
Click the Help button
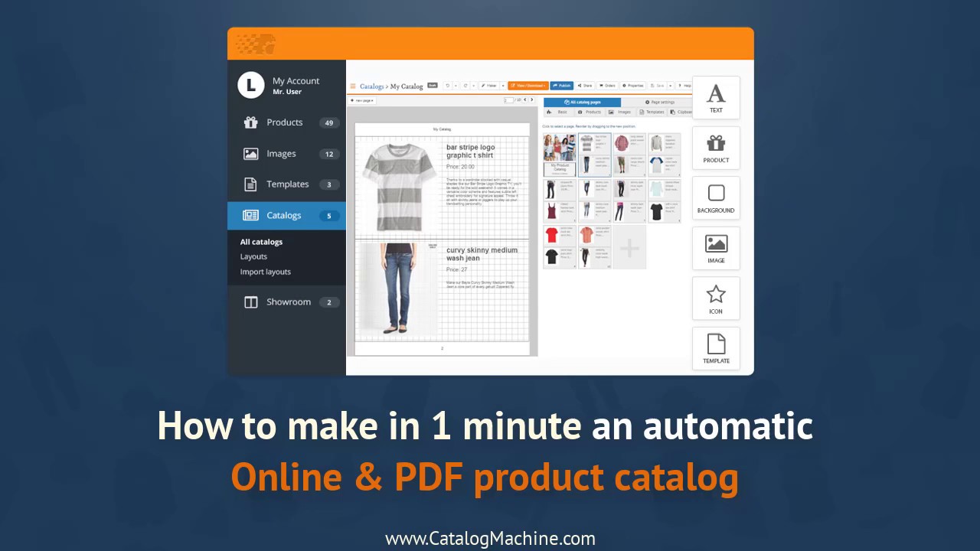pos(684,86)
